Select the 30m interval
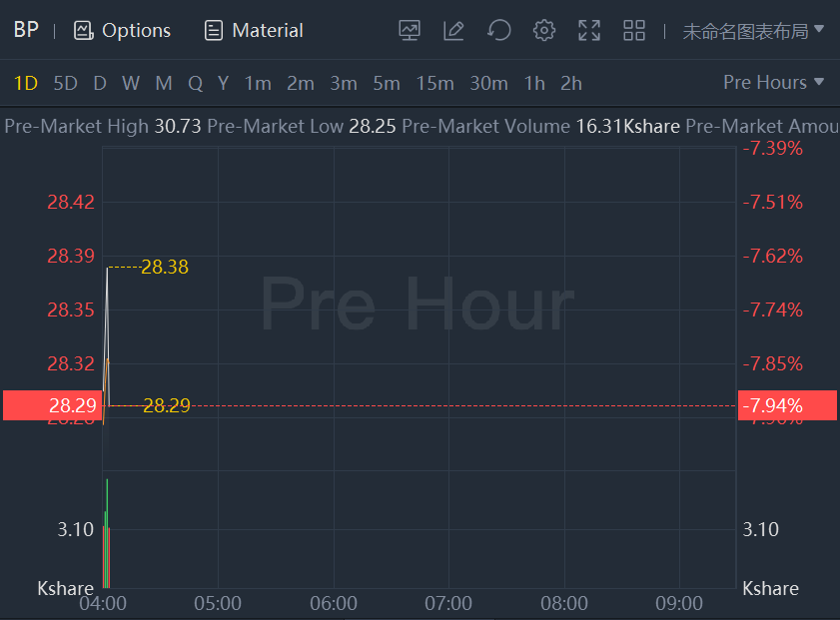 coord(488,83)
